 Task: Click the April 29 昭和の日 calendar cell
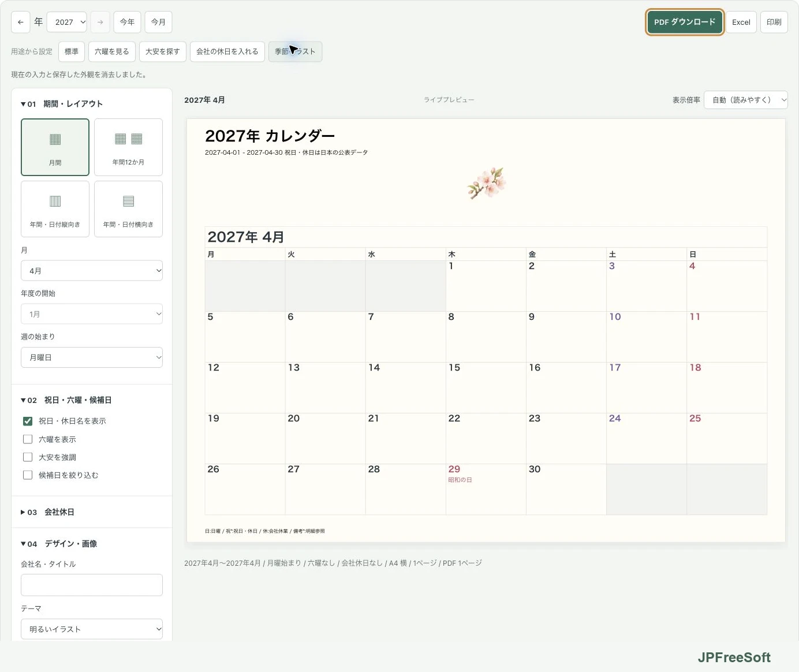point(486,489)
